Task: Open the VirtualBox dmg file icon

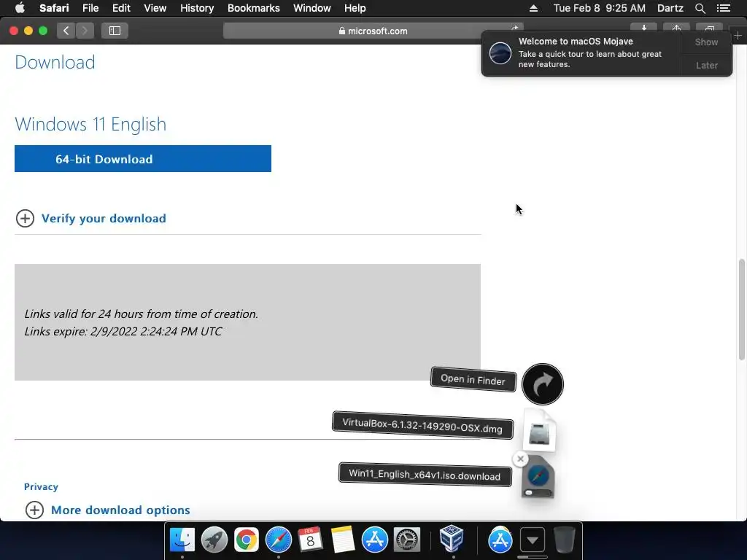Action: [x=539, y=430]
